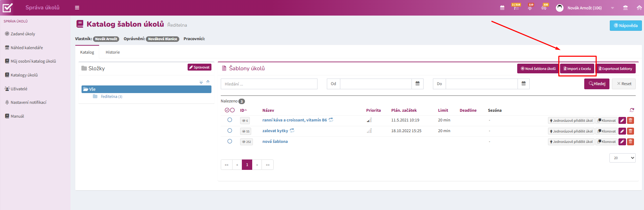Refresh the template list with refresh icon
This screenshot has width=644, height=210.
point(632,110)
